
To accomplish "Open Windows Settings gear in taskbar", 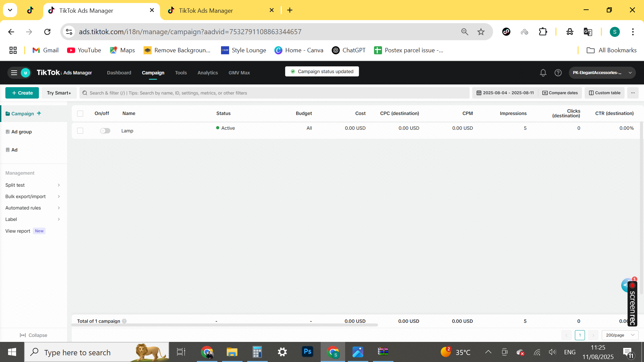I will [x=282, y=352].
